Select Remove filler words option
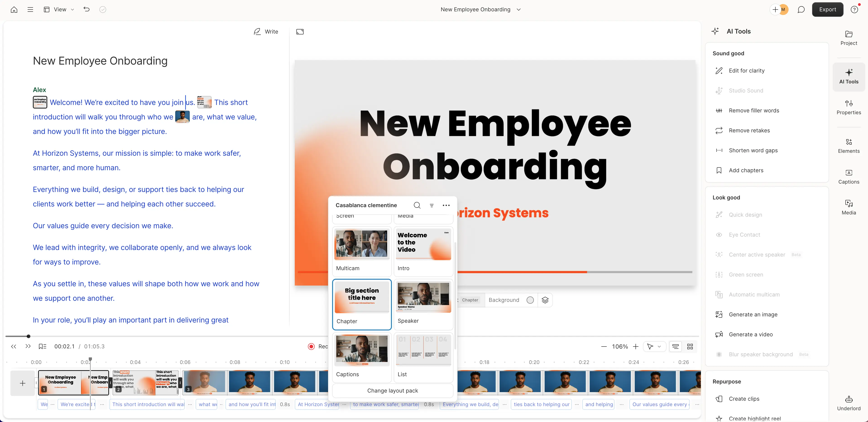Viewport: 868px width, 422px height. [754, 110]
